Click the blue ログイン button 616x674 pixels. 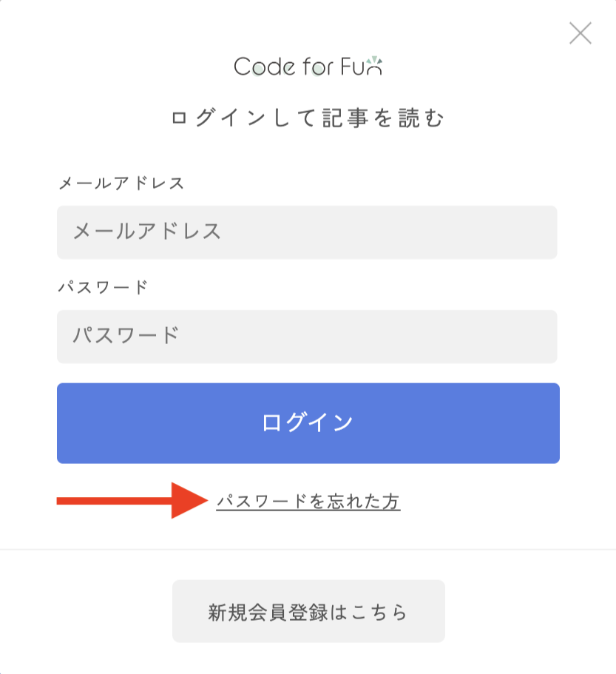(x=308, y=423)
